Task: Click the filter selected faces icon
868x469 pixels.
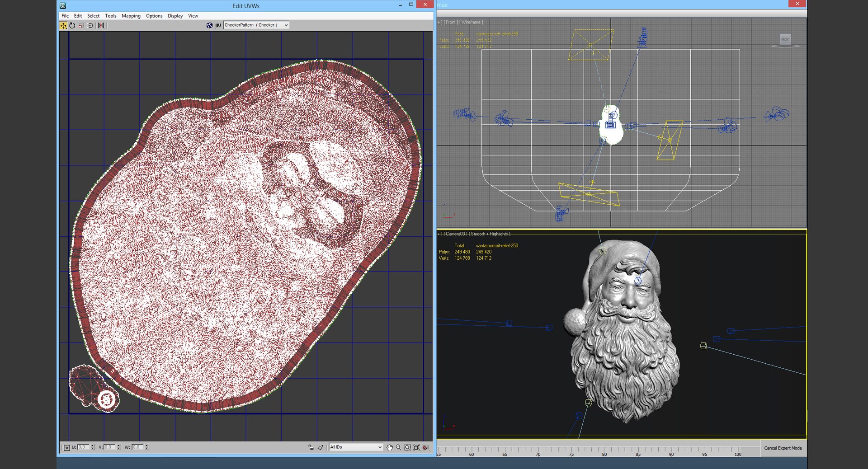Action: coord(320,447)
